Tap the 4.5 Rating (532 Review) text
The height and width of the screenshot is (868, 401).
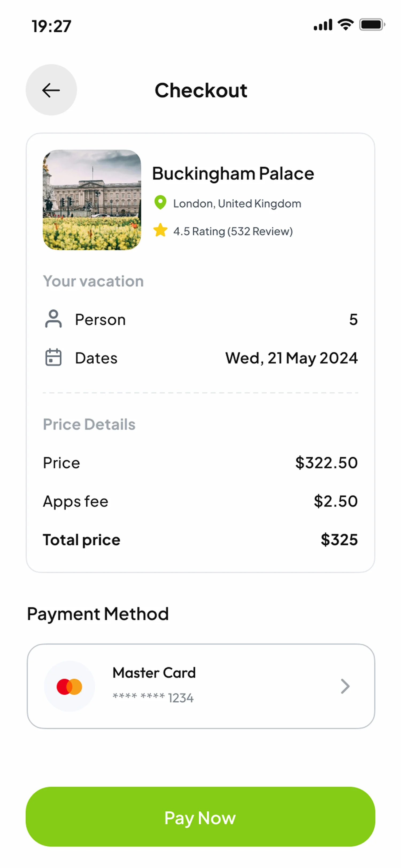[x=233, y=231]
